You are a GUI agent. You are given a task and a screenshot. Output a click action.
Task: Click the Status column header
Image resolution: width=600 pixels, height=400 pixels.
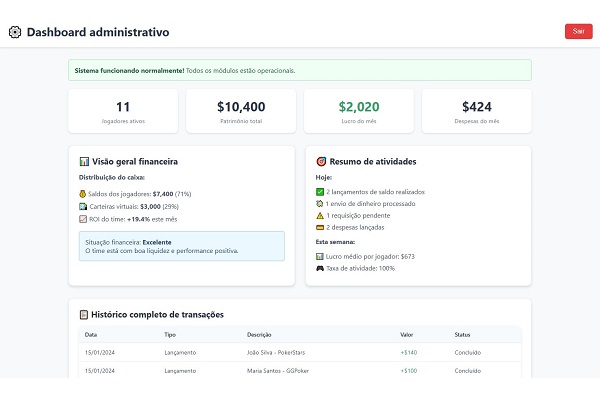click(462, 335)
